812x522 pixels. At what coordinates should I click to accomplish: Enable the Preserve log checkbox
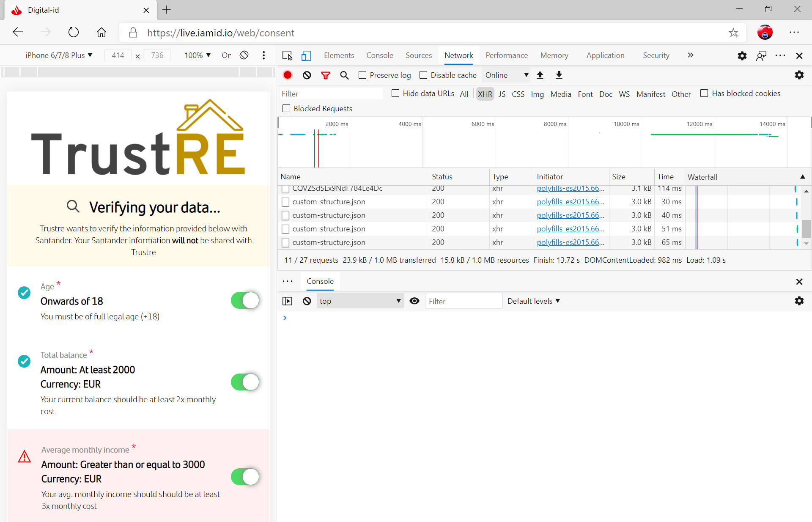pos(362,75)
